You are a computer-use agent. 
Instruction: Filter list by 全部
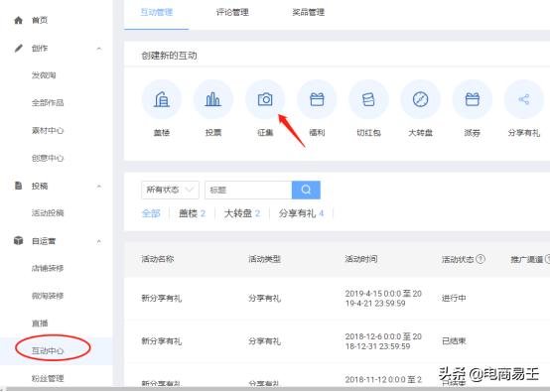[151, 213]
